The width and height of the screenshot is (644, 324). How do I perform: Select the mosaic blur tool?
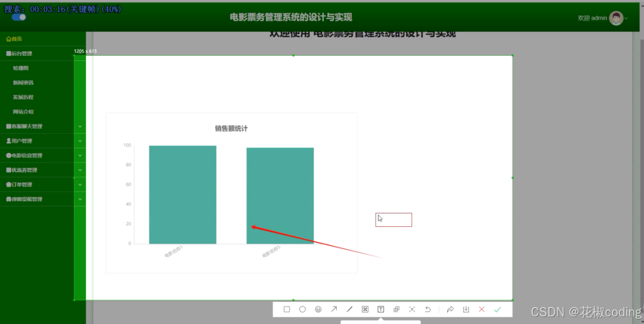[365, 309]
